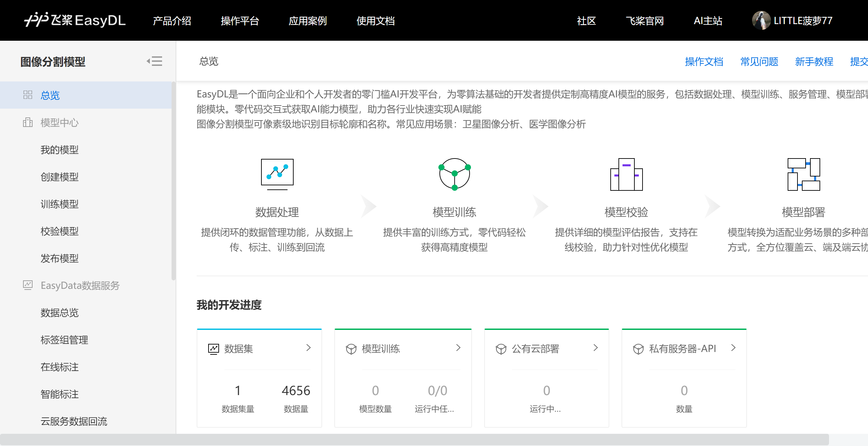Open the 常见问题 link
Viewport: 868px width, 446px height.
pos(759,61)
